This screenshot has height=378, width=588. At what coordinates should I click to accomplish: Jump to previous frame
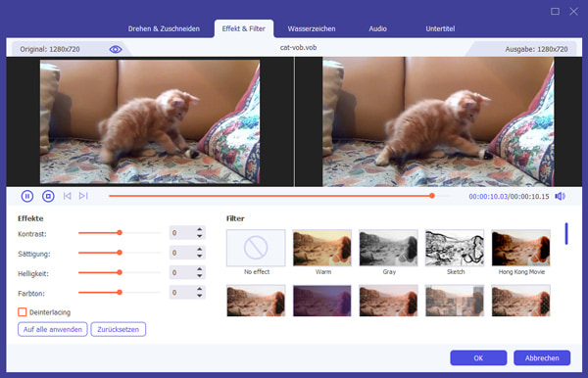67,196
